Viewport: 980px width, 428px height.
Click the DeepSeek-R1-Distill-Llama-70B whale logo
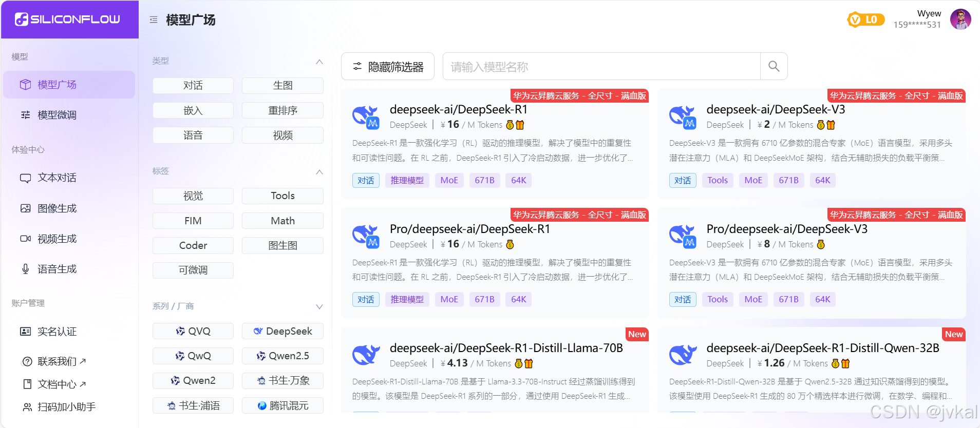[366, 355]
